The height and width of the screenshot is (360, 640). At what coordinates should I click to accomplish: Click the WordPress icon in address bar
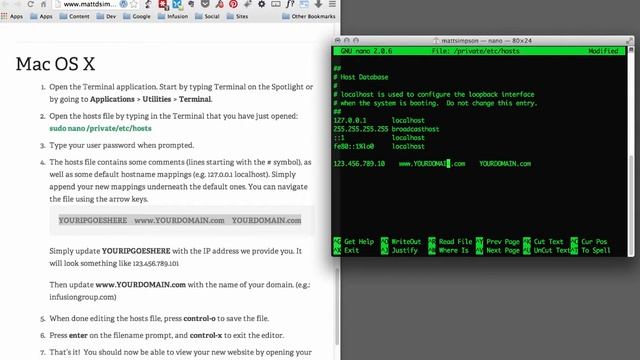point(123,4)
